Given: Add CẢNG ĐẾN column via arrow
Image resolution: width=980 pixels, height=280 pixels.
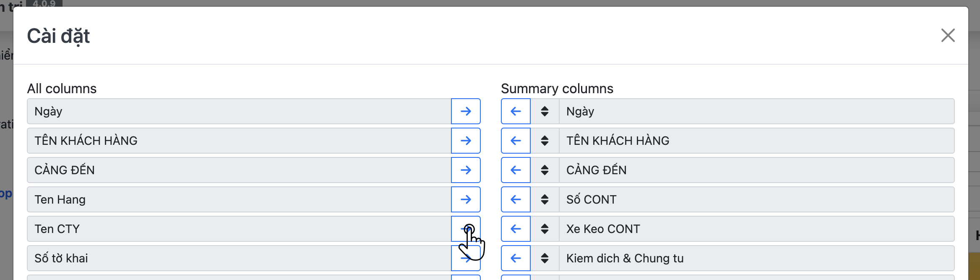Looking at the screenshot, I should pos(466,170).
